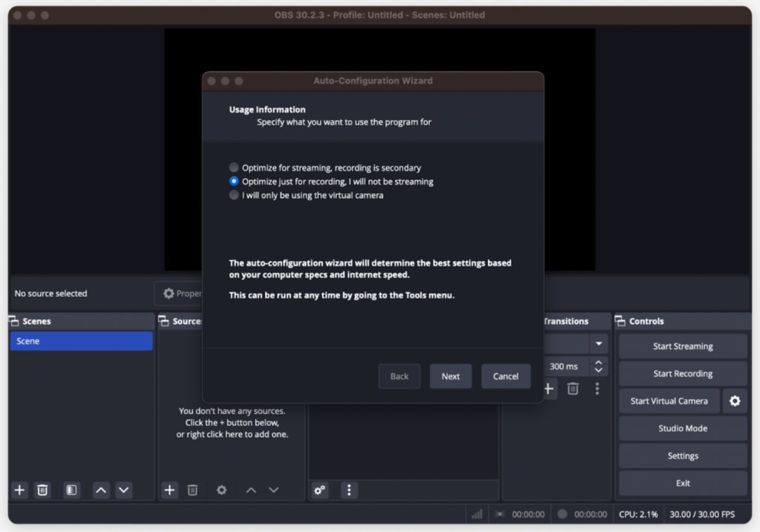Click the recording status dot in status bar

[563, 514]
